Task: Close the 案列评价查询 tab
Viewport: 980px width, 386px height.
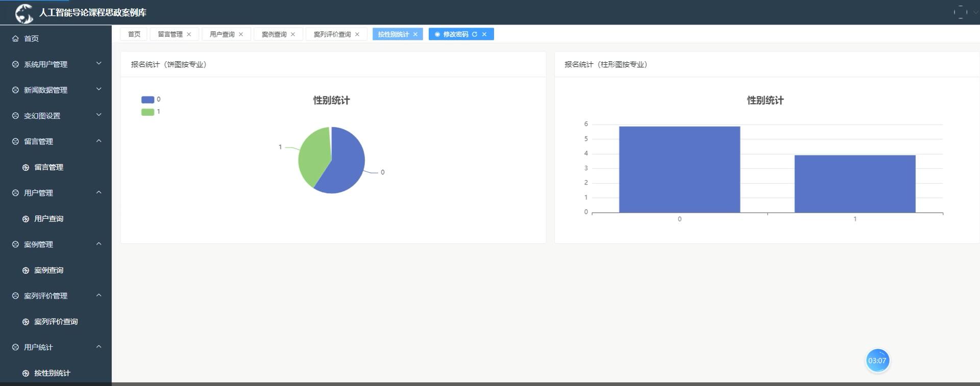Action: [357, 34]
